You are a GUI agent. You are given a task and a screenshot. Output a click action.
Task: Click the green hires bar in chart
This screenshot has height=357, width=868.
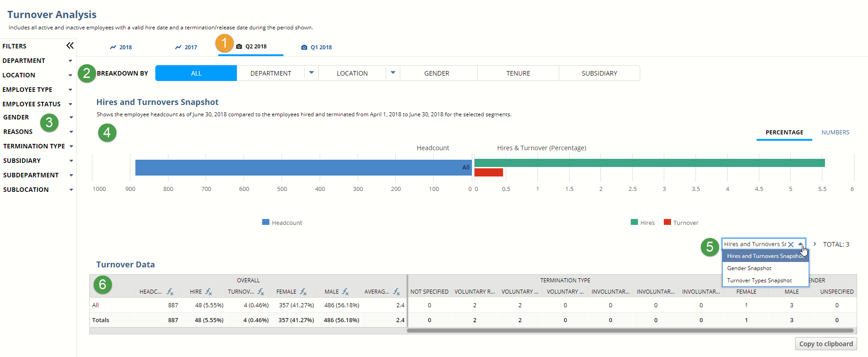pyautogui.click(x=649, y=163)
